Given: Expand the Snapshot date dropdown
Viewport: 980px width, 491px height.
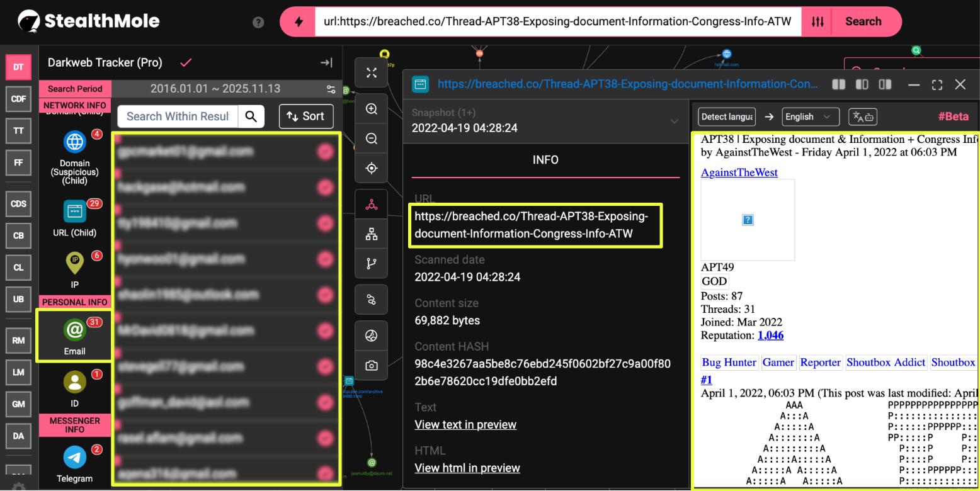Looking at the screenshot, I should tap(674, 121).
